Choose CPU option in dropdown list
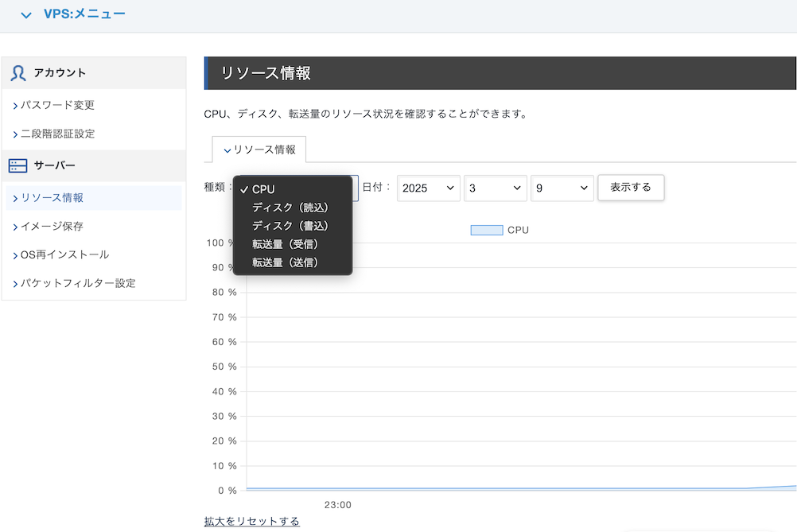The image size is (797, 532). click(263, 189)
